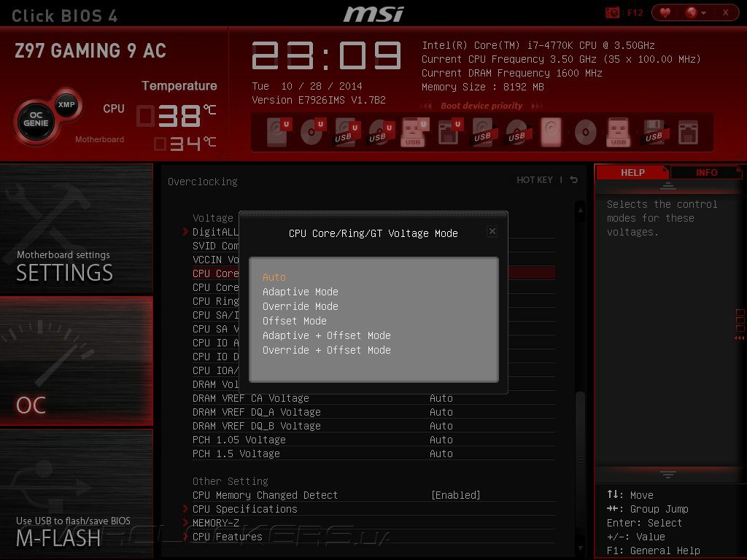The image size is (747, 560).
Task: Click the right arrows beside Boot device priority
Action: (537, 106)
